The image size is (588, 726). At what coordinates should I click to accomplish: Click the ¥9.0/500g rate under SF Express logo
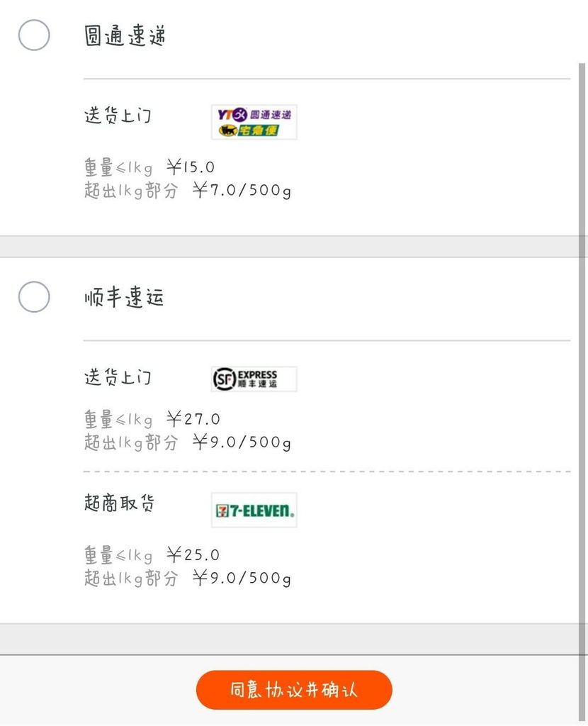[x=187, y=443]
